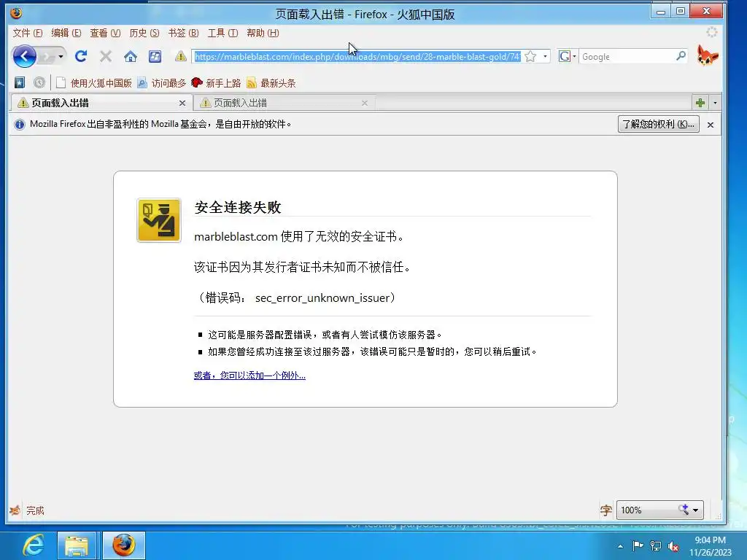This screenshot has width=747, height=560.
Task: Open the 工具 menu
Action: [222, 33]
